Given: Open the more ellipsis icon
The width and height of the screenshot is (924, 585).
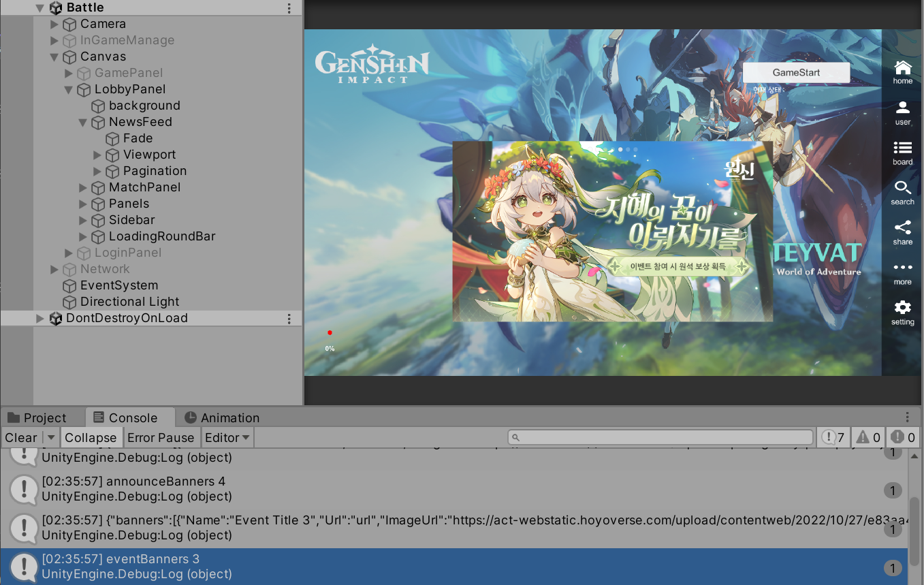Looking at the screenshot, I should pos(903,268).
